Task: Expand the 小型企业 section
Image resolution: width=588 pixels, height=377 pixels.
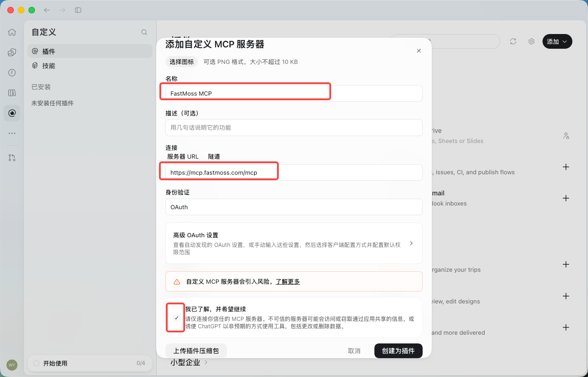Action: point(189,362)
